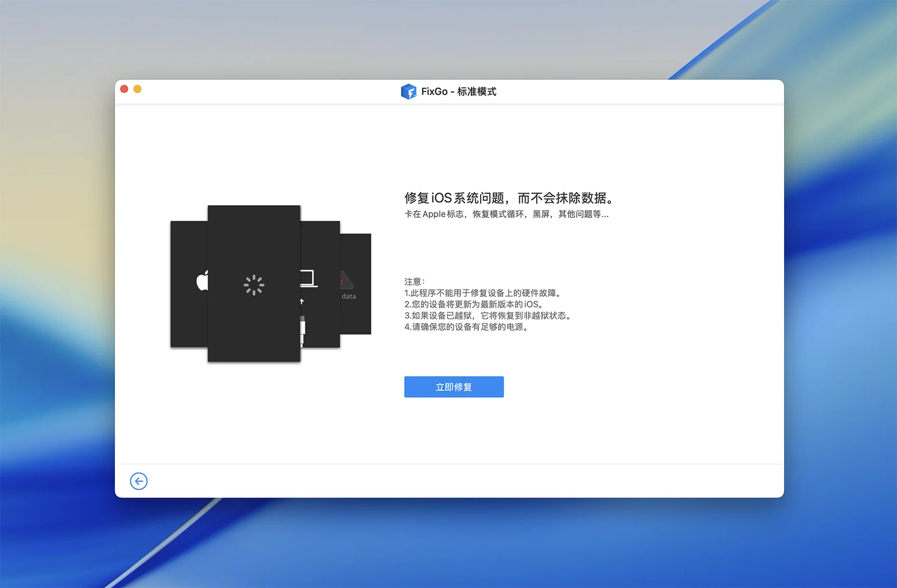Click the subtitle starting with '卡在 Apple 标志'

point(506,214)
